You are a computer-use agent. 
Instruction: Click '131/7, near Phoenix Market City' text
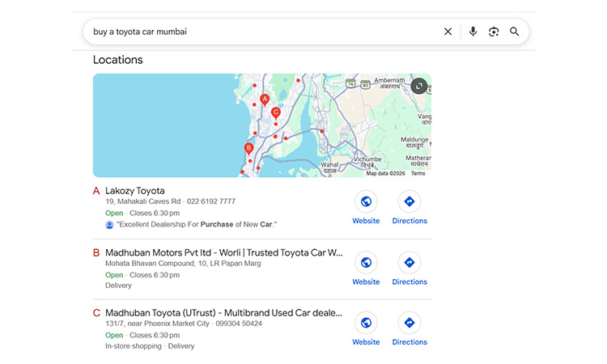[x=157, y=324]
